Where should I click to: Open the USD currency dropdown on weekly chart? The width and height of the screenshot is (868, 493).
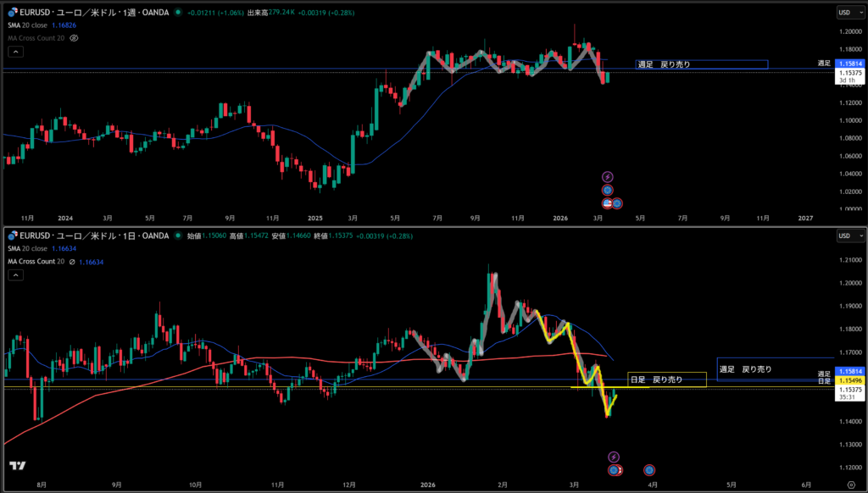(x=847, y=13)
